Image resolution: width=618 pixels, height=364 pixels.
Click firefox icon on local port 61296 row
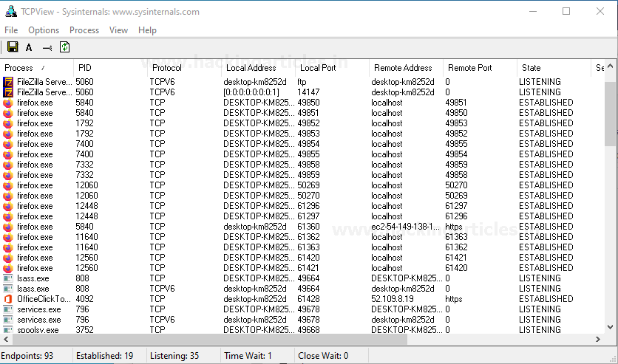click(8, 206)
